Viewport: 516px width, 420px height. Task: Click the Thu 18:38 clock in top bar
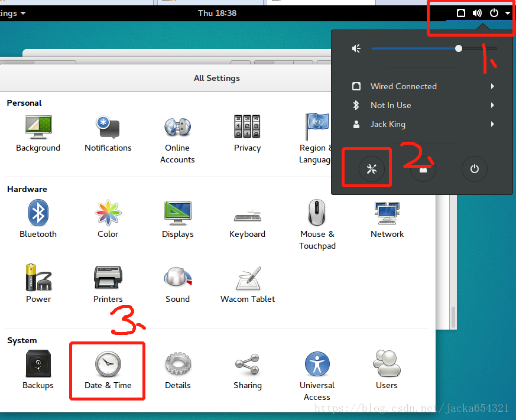click(217, 13)
